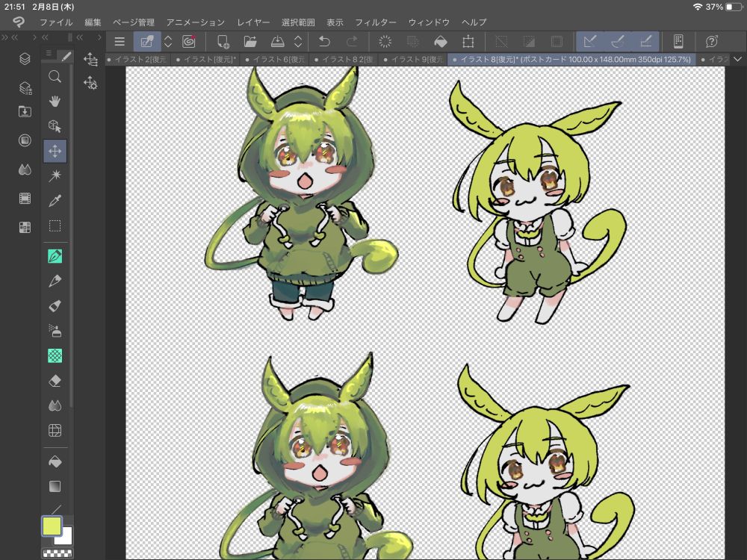Open the smartphone companion mode icon
This screenshot has width=747, height=560.
click(678, 42)
